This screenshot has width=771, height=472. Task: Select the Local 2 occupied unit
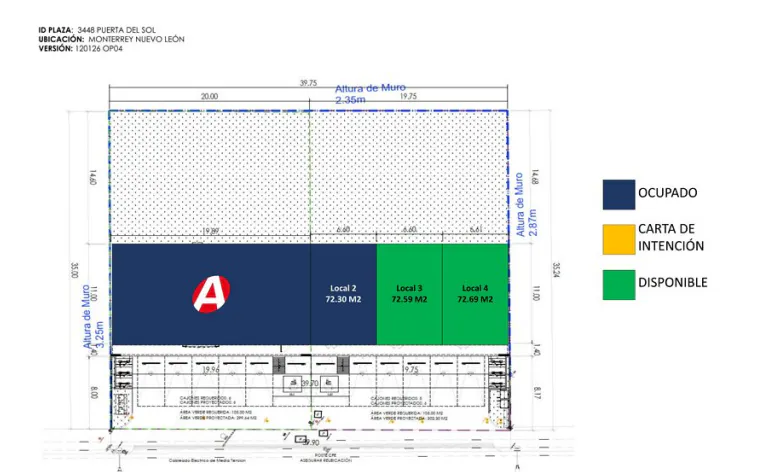[x=343, y=294]
